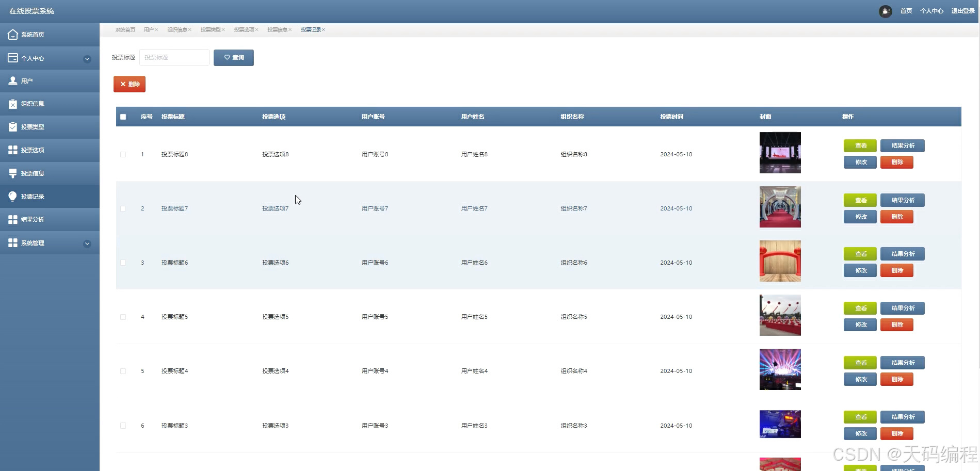The width and height of the screenshot is (980, 471).
Task: Click the user avatar in top bar
Action: pyautogui.click(x=886, y=11)
